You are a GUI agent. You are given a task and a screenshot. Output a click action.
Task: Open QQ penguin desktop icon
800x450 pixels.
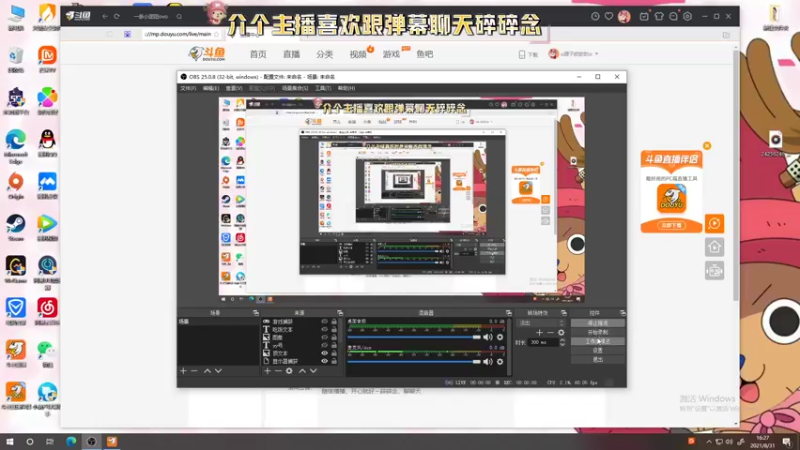47,143
